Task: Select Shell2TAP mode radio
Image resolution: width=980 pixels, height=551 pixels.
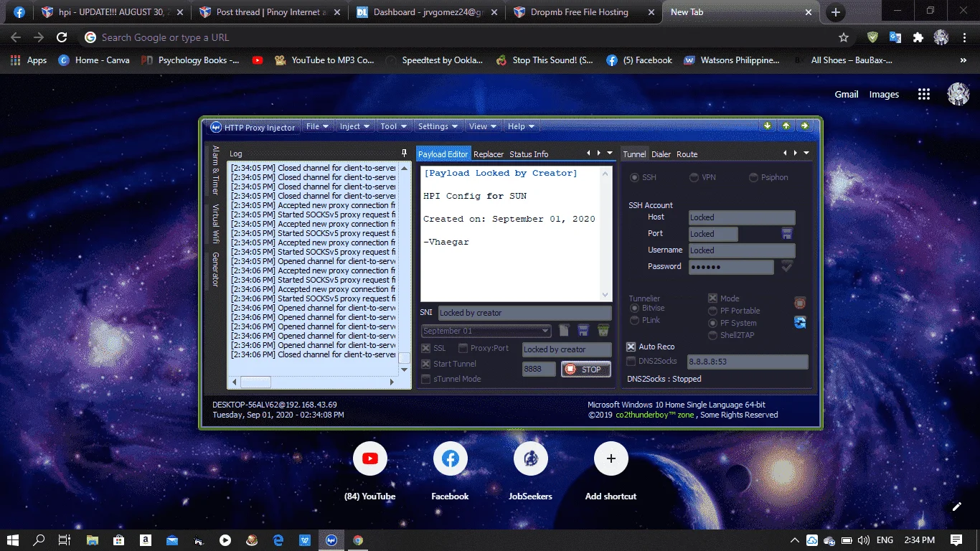Action: coord(713,335)
